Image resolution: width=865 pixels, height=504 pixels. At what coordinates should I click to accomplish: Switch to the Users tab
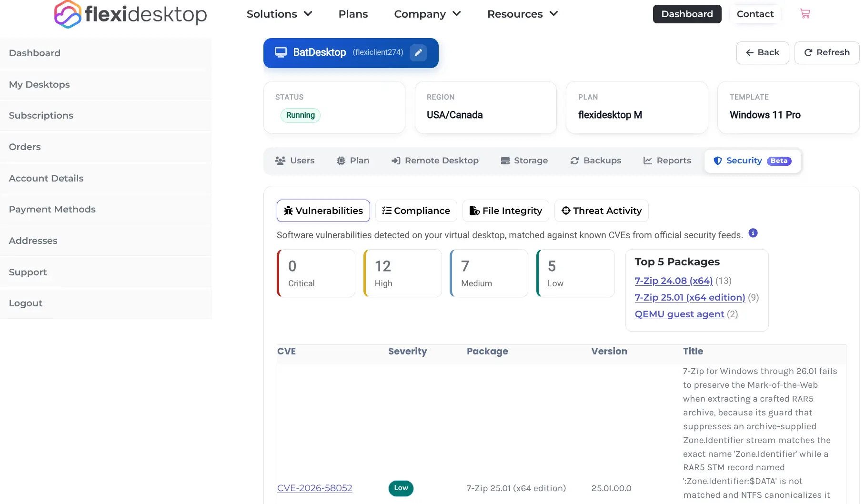click(295, 161)
